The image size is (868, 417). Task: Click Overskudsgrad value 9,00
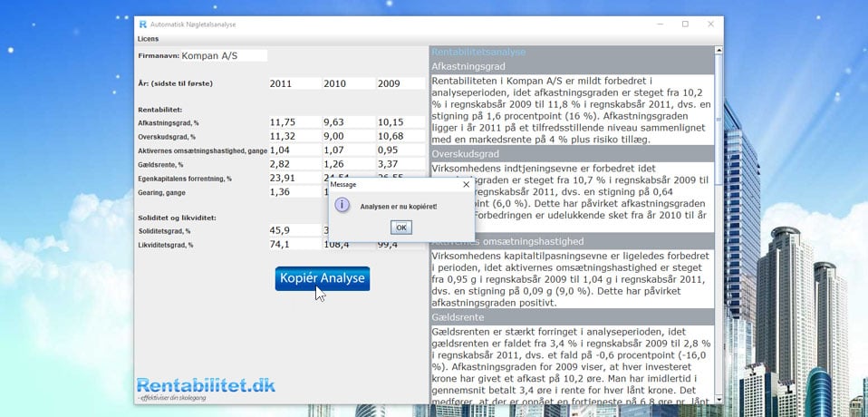click(346, 136)
